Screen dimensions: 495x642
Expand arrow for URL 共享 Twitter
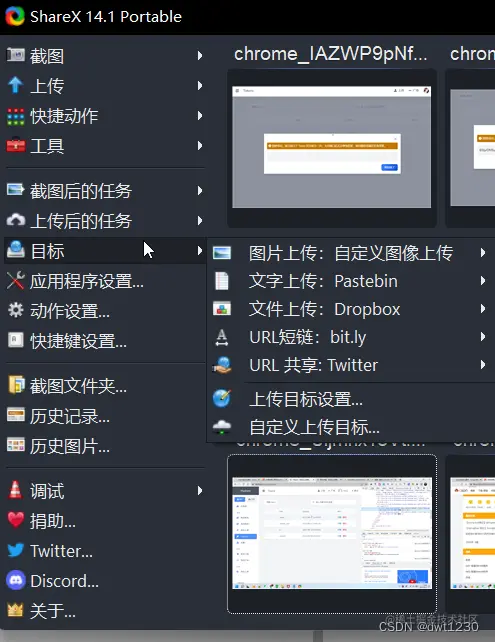483,365
